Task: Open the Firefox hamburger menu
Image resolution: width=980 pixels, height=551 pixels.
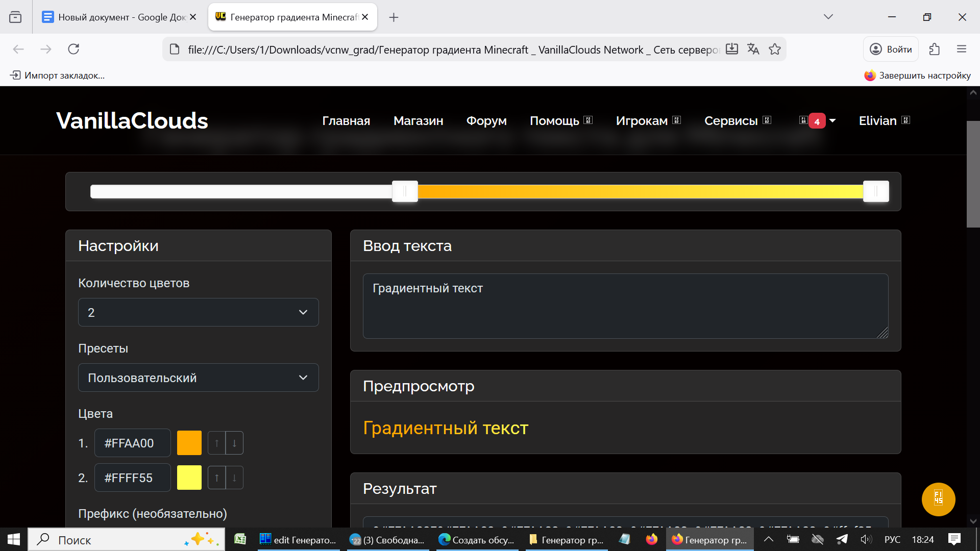Action: click(962, 49)
